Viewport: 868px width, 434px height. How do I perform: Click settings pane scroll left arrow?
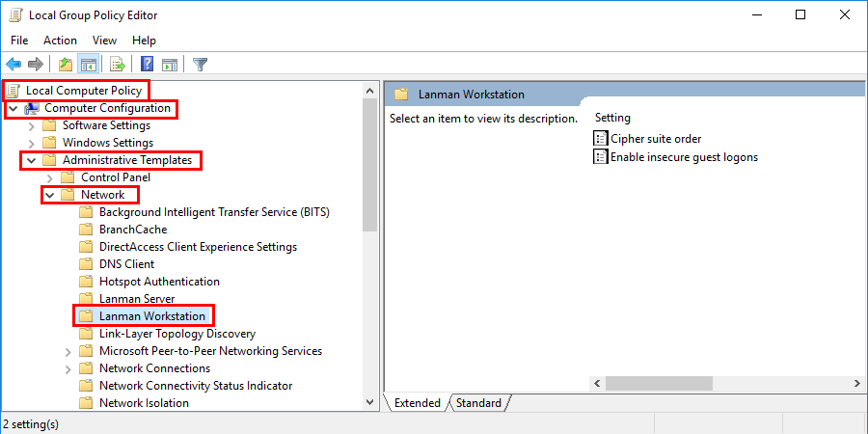click(597, 383)
